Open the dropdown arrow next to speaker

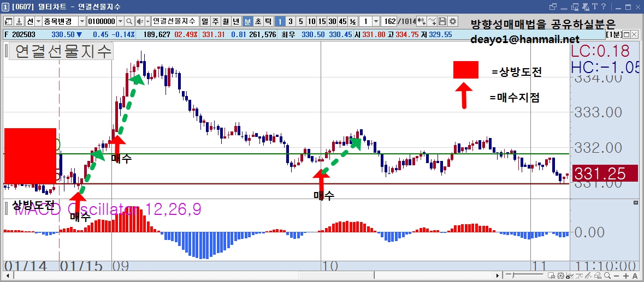[x=148, y=21]
